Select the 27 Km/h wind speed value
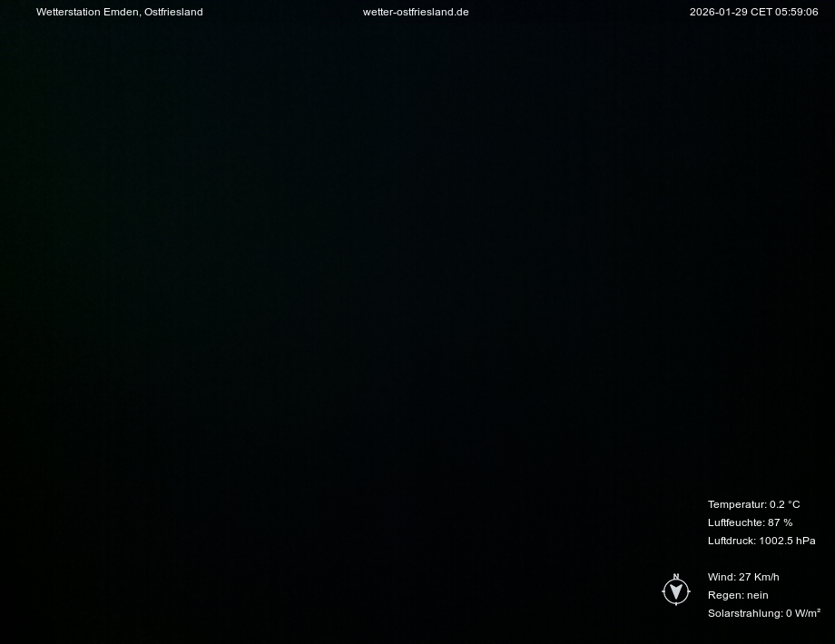This screenshot has width=835, height=644. (x=760, y=577)
